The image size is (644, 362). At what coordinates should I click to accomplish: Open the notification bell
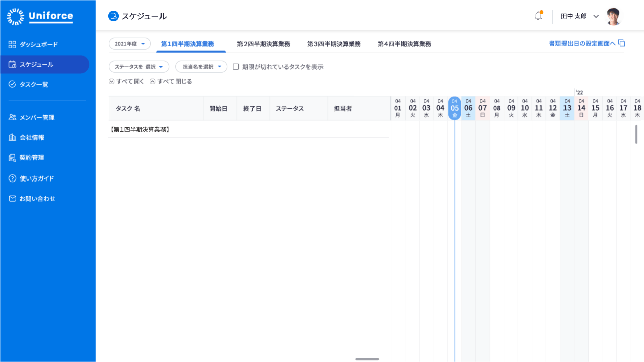point(538,16)
